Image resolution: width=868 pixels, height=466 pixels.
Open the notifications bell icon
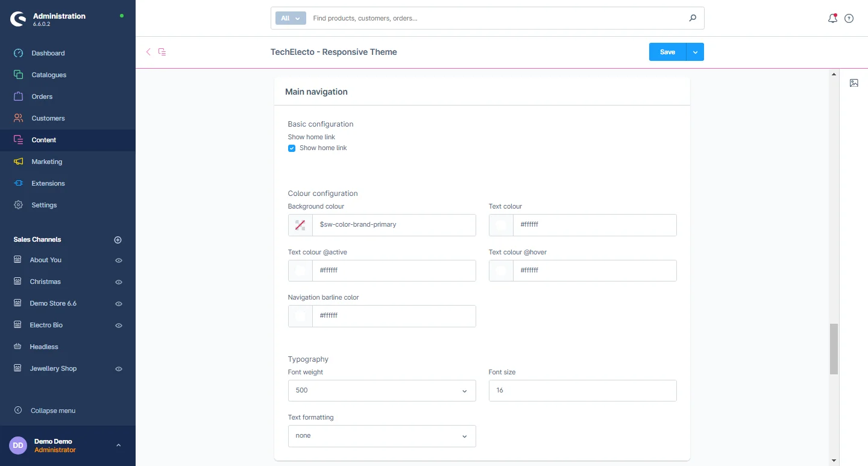pos(832,18)
